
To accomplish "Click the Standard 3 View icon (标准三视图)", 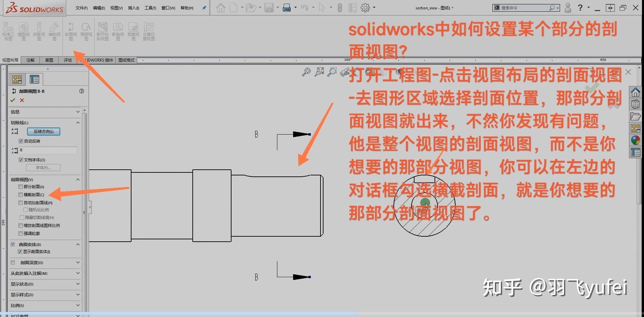I will point(8,31).
